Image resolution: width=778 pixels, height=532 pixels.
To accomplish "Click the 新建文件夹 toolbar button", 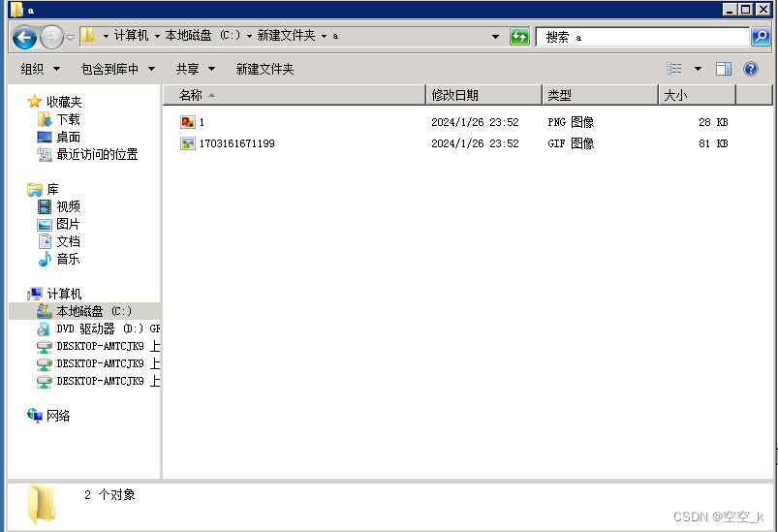I will 265,69.
